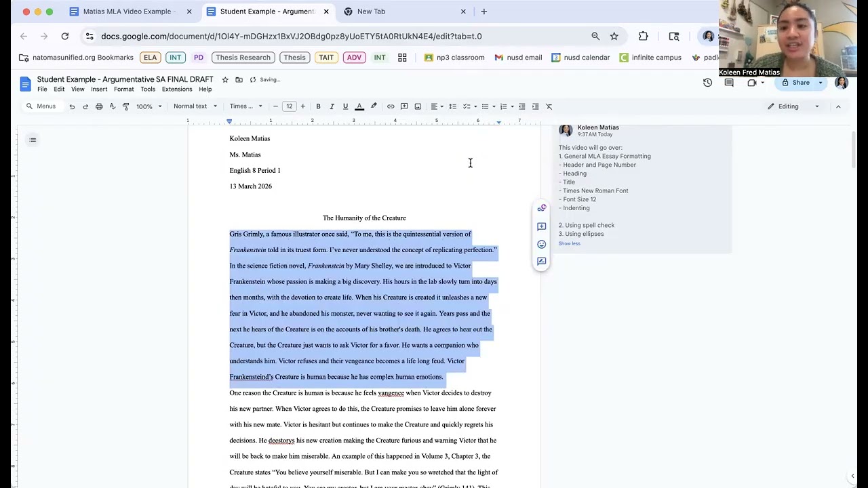This screenshot has height=488, width=868.
Task: Open the zoom level dropdown
Action: pos(149,106)
